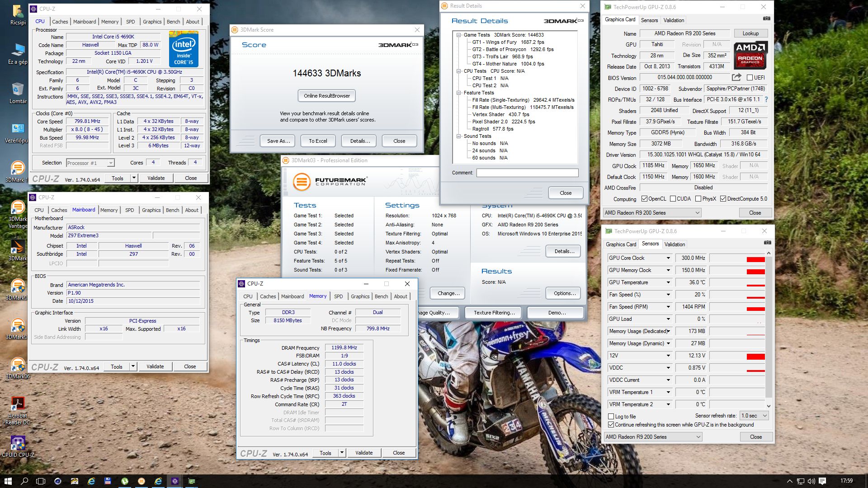This screenshot has width=868, height=488.
Task: Click the Lookup button in GPU-Z
Action: coord(750,33)
